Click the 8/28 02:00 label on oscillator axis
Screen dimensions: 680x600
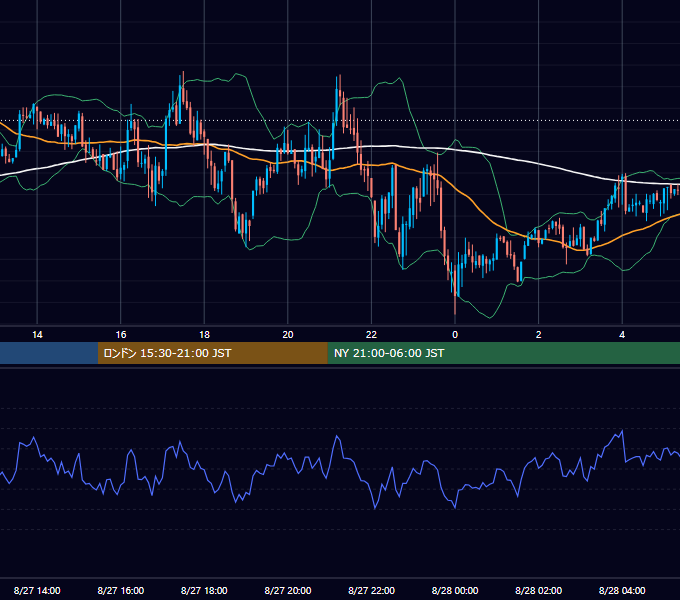539,590
